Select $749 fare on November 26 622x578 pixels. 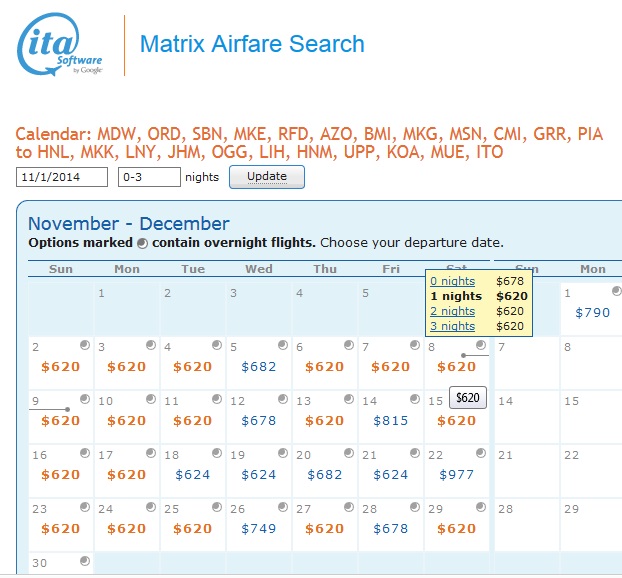coord(259,529)
